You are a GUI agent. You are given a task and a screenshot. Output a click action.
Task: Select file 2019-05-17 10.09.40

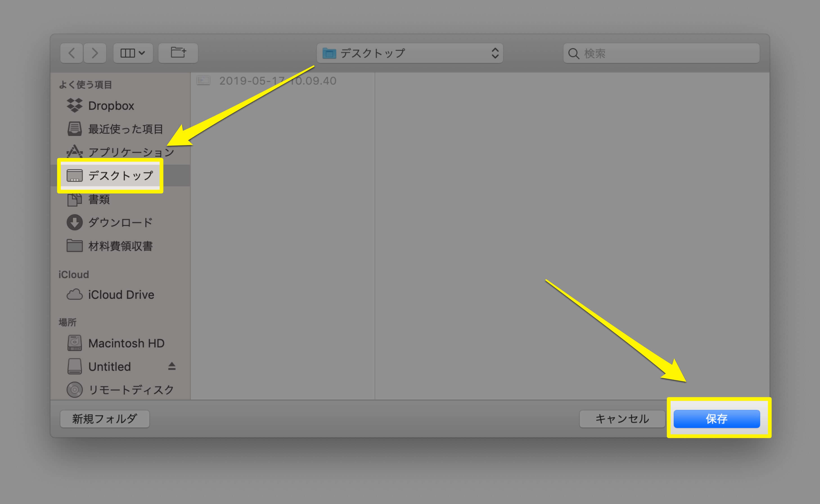283,81
